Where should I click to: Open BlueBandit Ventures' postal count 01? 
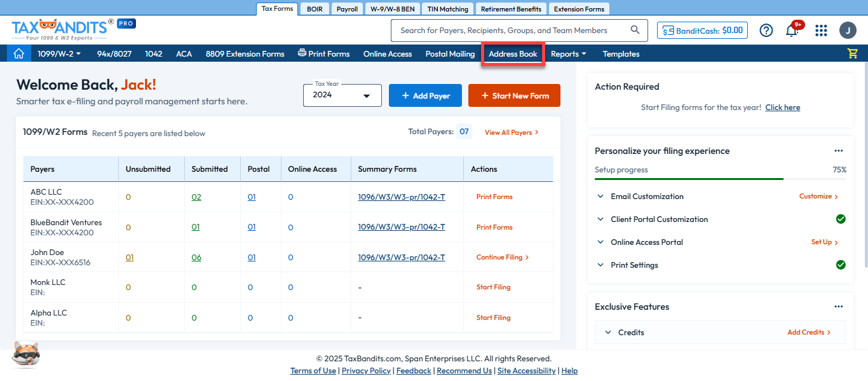[252, 227]
